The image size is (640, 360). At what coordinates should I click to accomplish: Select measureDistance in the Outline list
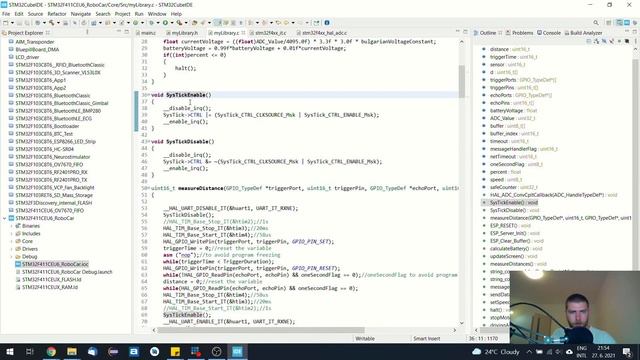tap(559, 218)
